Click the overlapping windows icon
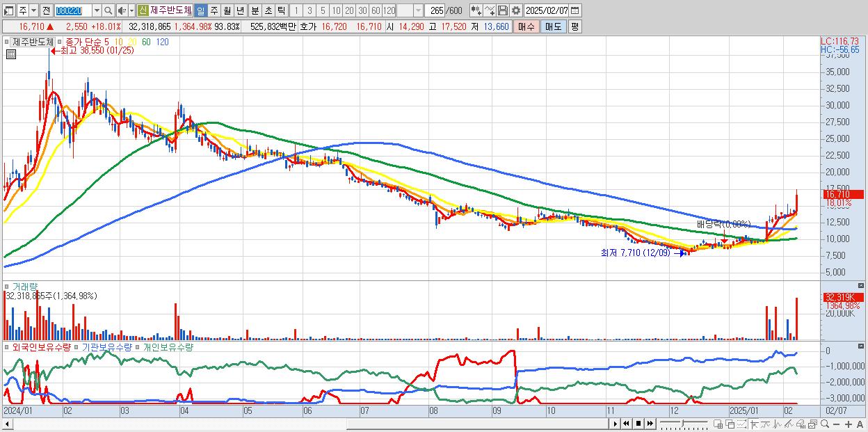This screenshot has width=868, height=432. click(x=730, y=424)
